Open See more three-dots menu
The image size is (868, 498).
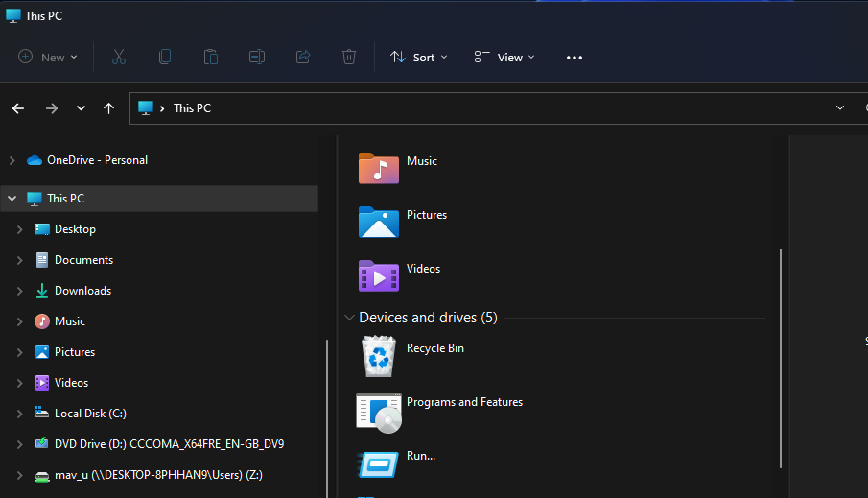click(x=575, y=58)
